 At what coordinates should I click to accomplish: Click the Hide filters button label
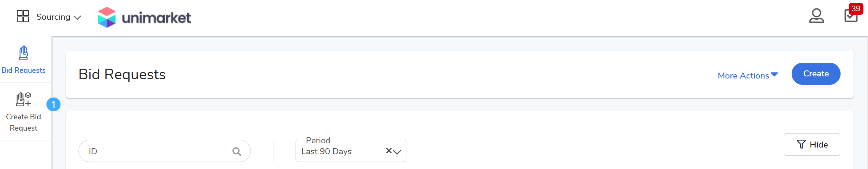click(818, 145)
